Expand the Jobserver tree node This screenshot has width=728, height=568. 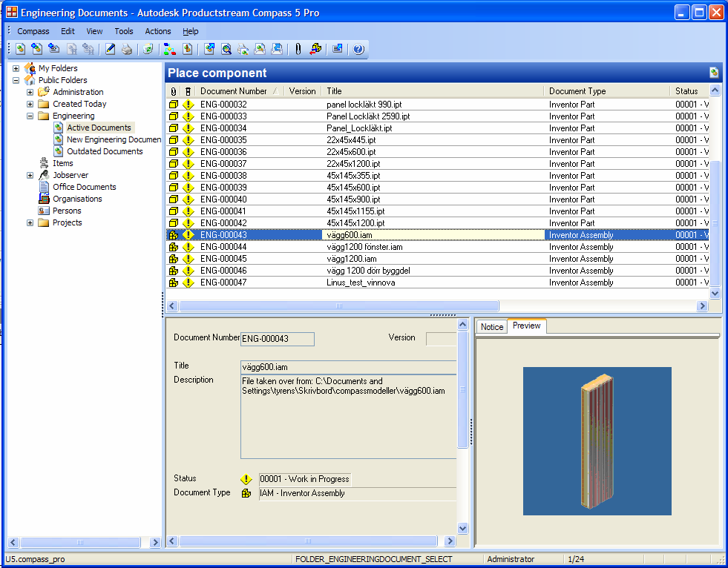coord(30,176)
